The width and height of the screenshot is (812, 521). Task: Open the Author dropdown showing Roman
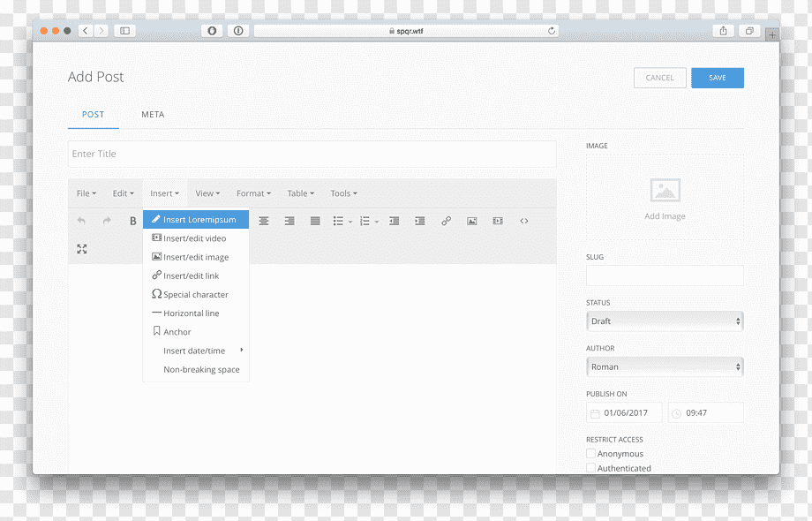point(665,366)
